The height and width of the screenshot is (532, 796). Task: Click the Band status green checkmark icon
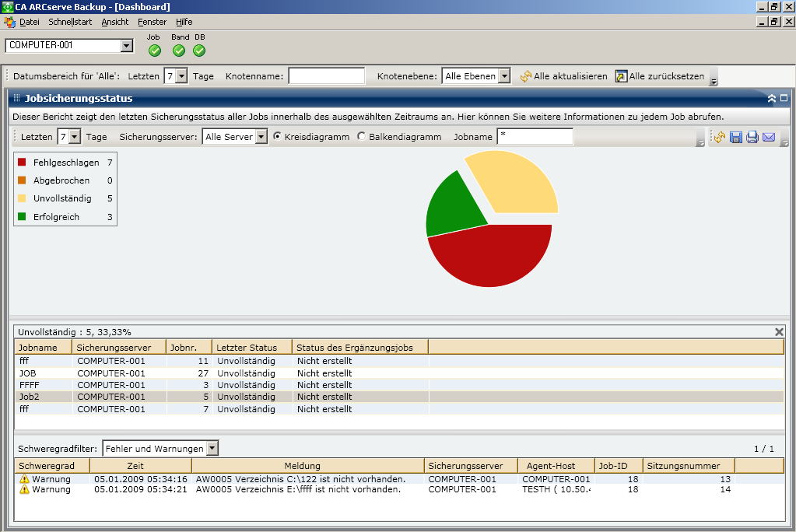[x=179, y=51]
